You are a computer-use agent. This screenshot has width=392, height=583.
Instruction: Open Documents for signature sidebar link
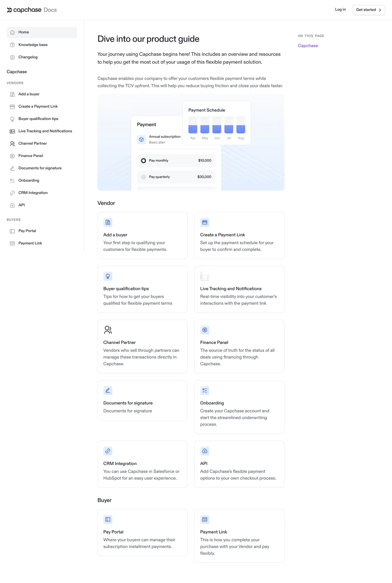click(42, 168)
